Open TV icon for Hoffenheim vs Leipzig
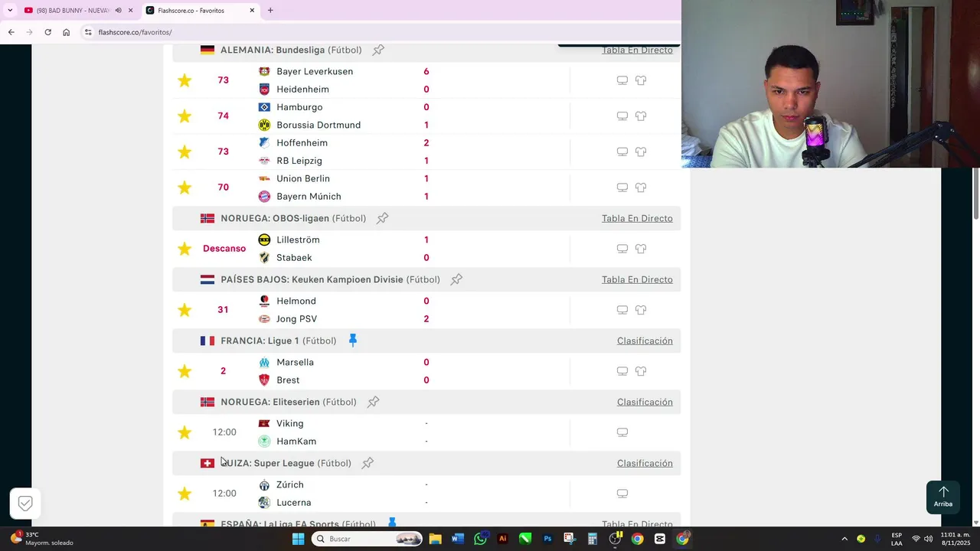The height and width of the screenshot is (551, 980). click(622, 152)
